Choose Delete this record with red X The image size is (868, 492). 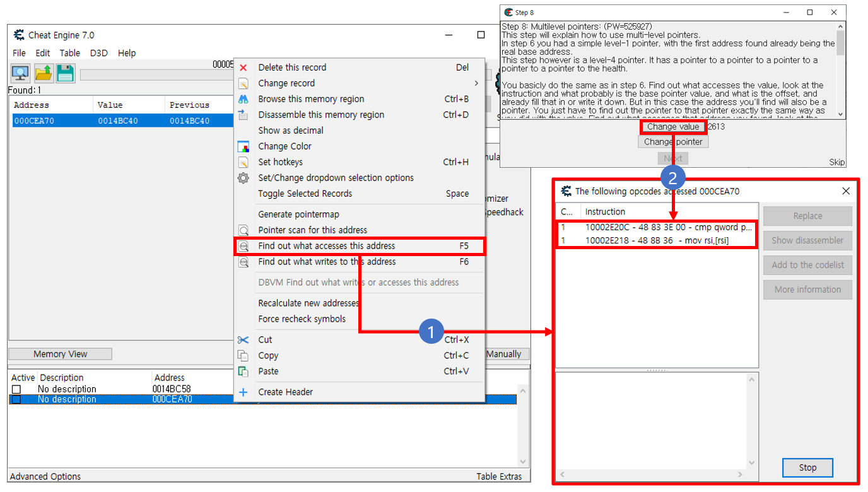click(x=358, y=67)
